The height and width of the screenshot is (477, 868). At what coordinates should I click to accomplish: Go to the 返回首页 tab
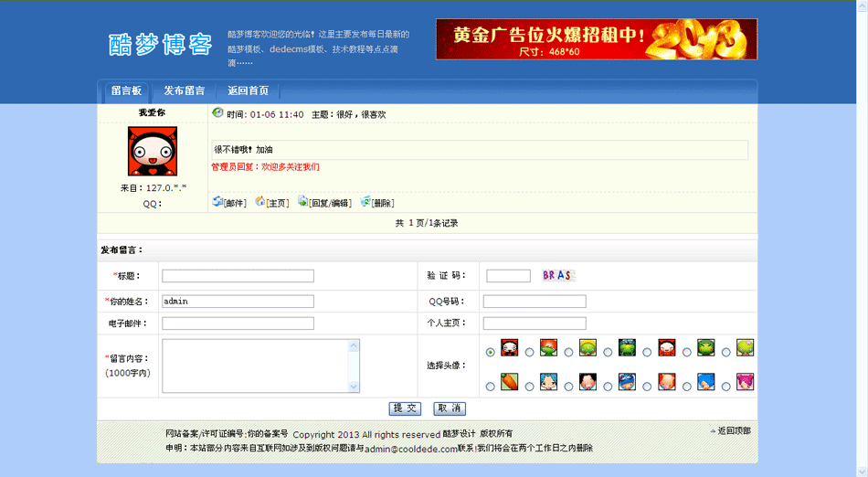pos(248,91)
